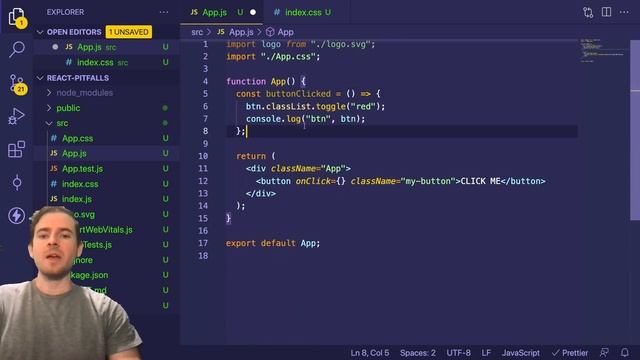Click line number 10 in the gutter
Image resolution: width=640 pixels, height=360 pixels.
click(x=203, y=156)
